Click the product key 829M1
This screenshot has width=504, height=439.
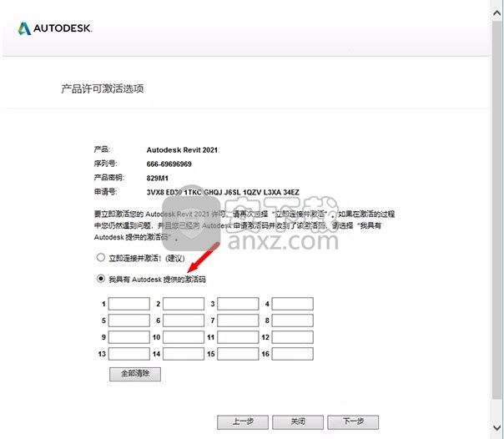[x=157, y=178]
